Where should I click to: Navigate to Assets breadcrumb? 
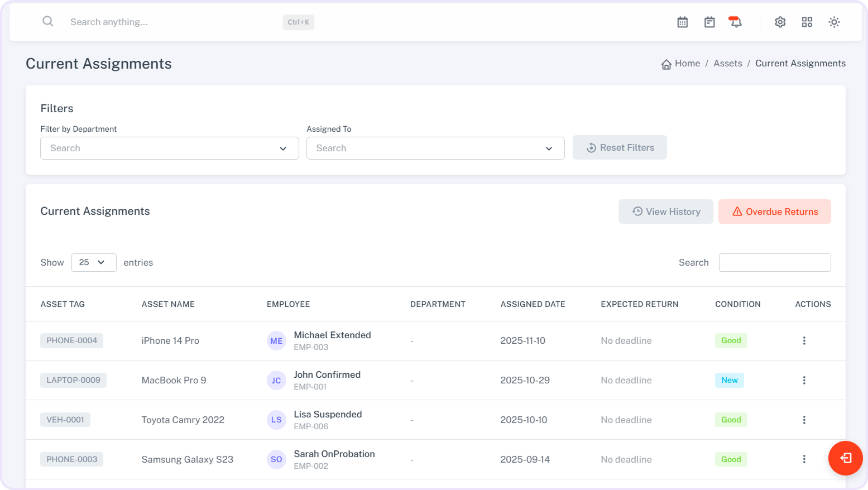coord(727,64)
